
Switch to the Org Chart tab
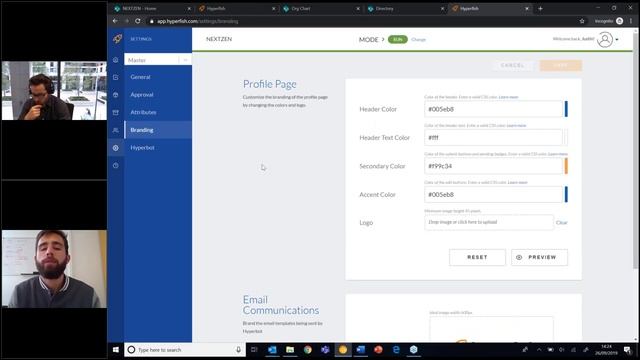click(322, 8)
